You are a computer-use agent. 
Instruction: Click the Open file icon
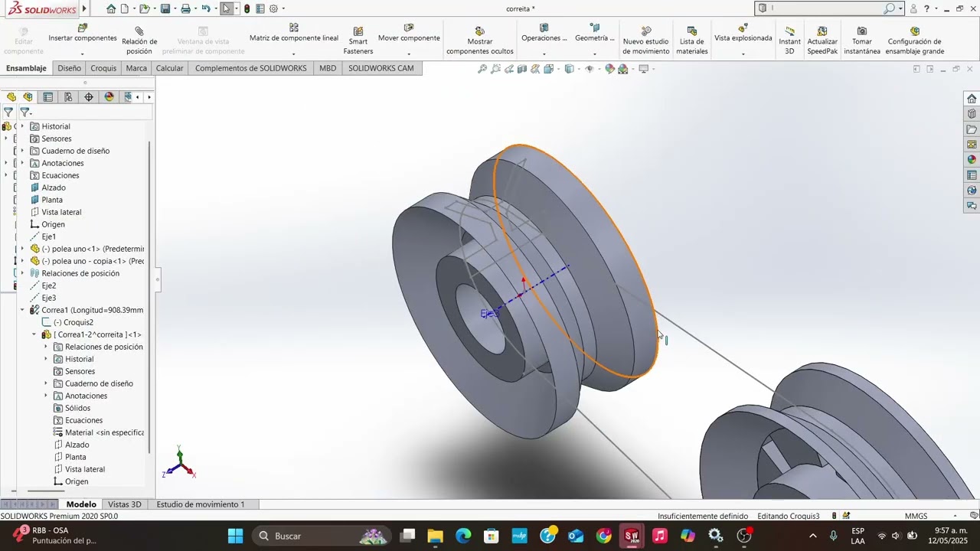click(x=144, y=9)
